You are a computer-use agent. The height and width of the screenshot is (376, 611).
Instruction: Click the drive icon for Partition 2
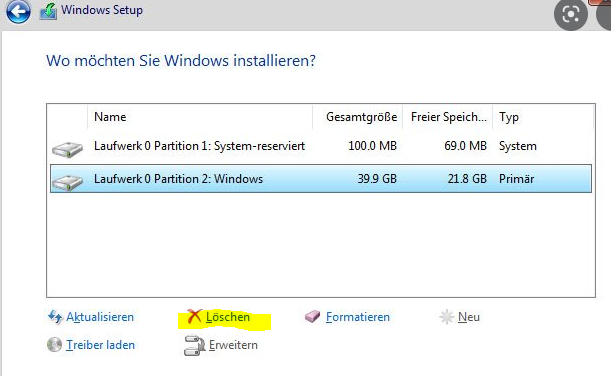pos(67,182)
